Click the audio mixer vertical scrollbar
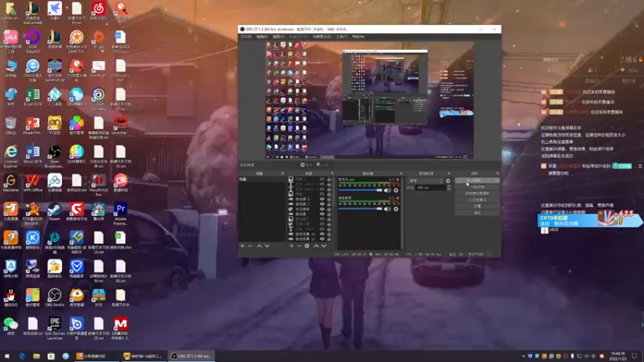 [402, 213]
